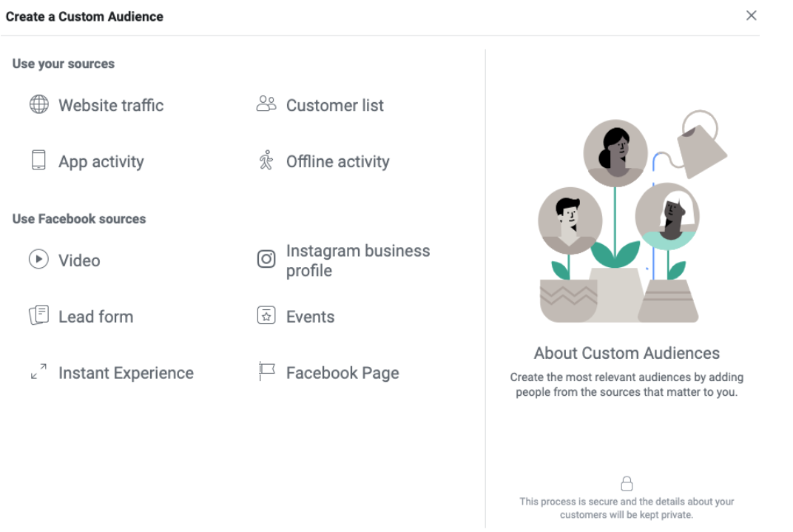Screen dimensions: 793x532
Task: Select the App activity phone icon
Action: pyautogui.click(x=38, y=161)
